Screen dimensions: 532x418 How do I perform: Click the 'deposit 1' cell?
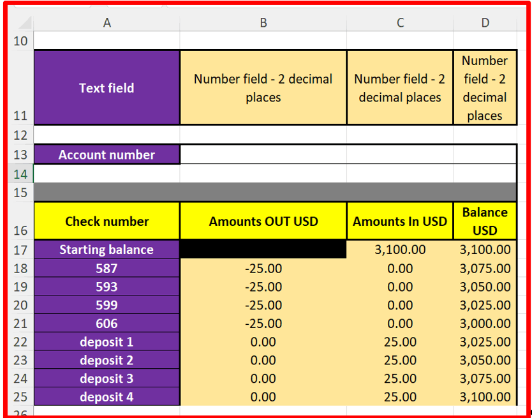(107, 341)
